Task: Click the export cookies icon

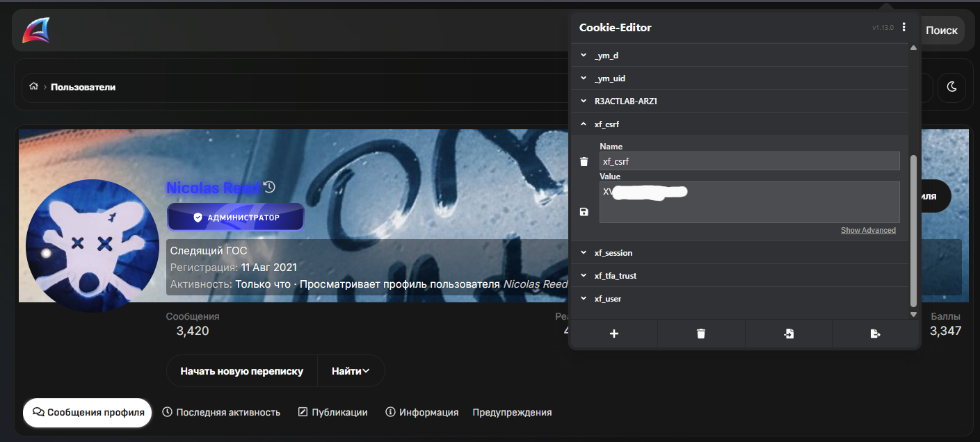Action: 875,334
